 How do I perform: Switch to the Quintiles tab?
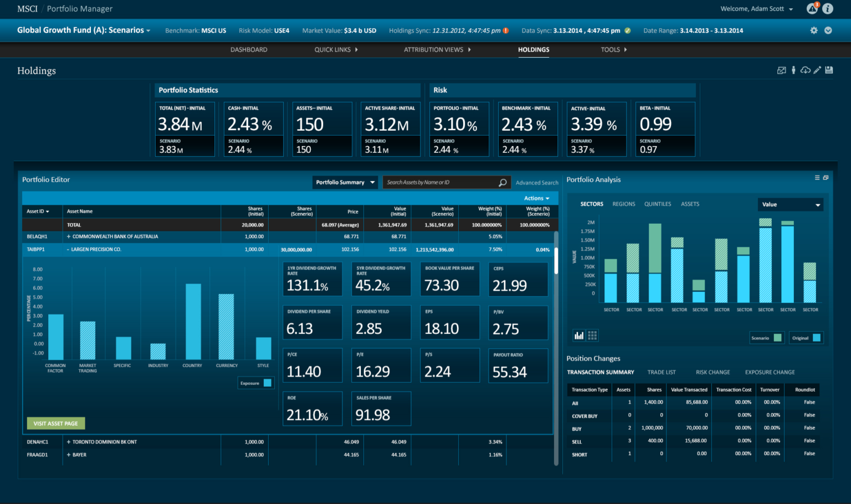point(658,204)
